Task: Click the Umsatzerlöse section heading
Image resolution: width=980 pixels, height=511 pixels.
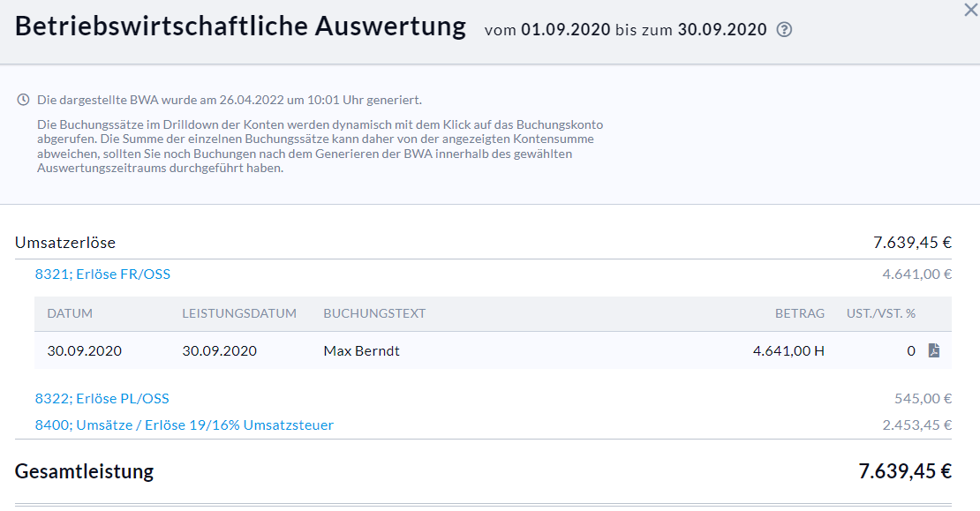Action: pyautogui.click(x=65, y=243)
